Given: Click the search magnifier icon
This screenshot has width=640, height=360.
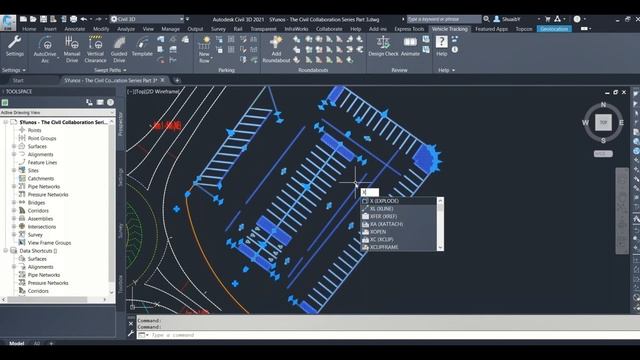Looking at the screenshot, I should point(486,19).
